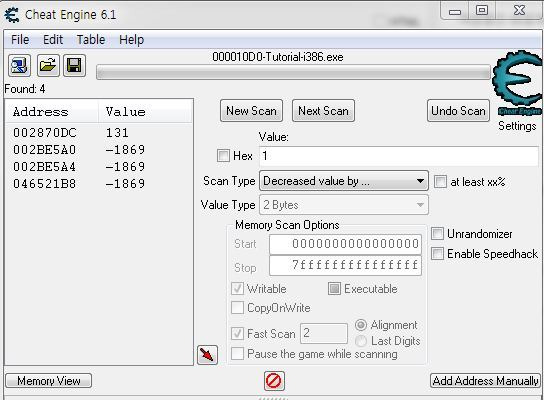Open the Value Type 2 Bytes dropdown

pyautogui.click(x=344, y=205)
